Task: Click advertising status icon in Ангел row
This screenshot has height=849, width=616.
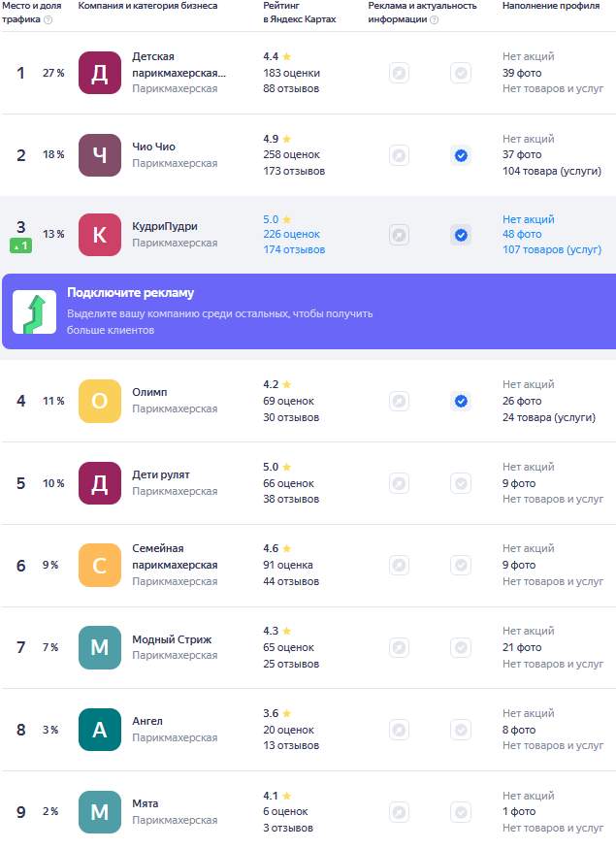Action: 399,730
